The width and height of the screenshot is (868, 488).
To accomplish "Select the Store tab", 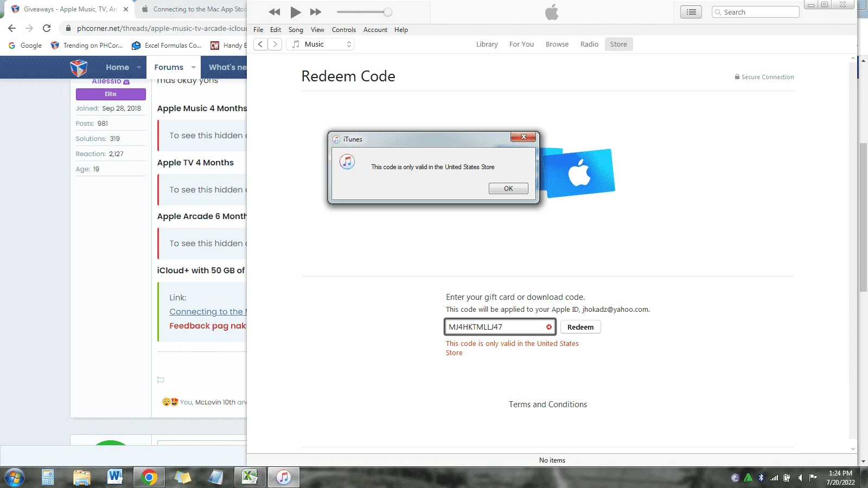I will point(618,44).
